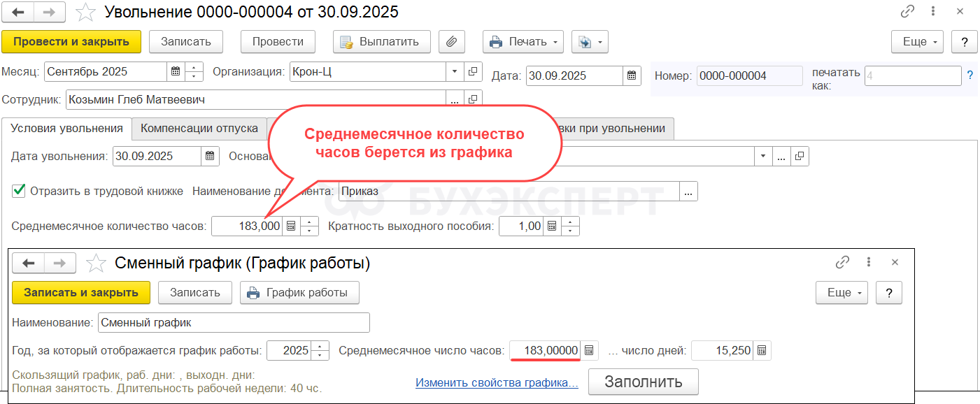Select dismissal reason with ellipsis button

[x=781, y=156]
